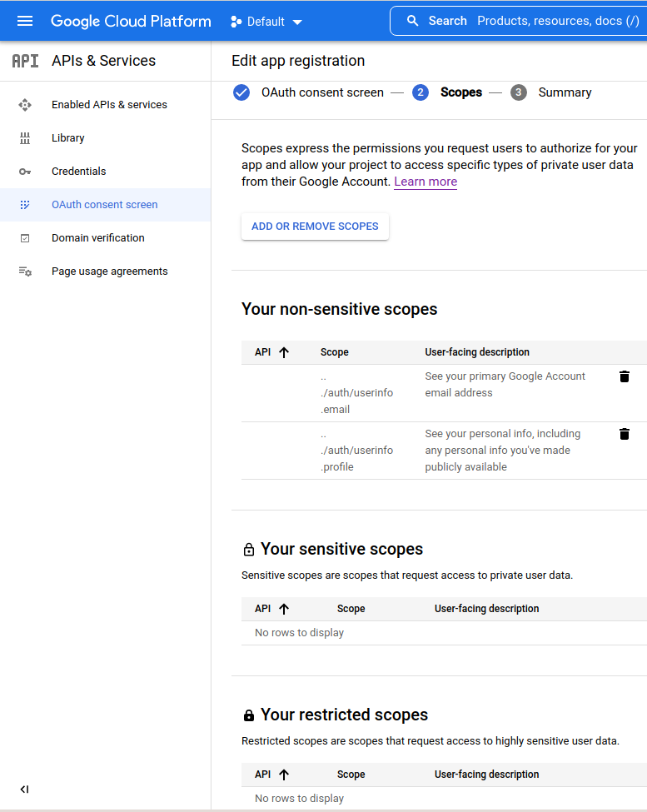Select the Scopes step label
The height and width of the screenshot is (812, 647).
pyautogui.click(x=461, y=92)
